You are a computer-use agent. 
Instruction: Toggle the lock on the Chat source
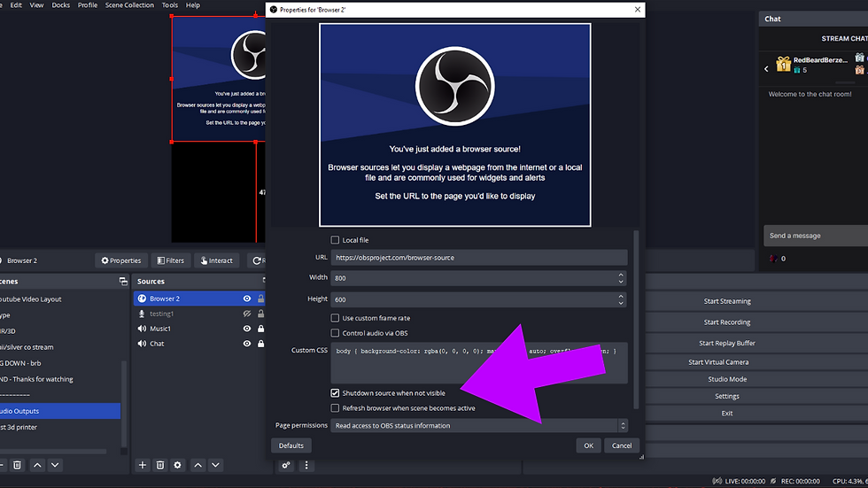[x=260, y=344]
